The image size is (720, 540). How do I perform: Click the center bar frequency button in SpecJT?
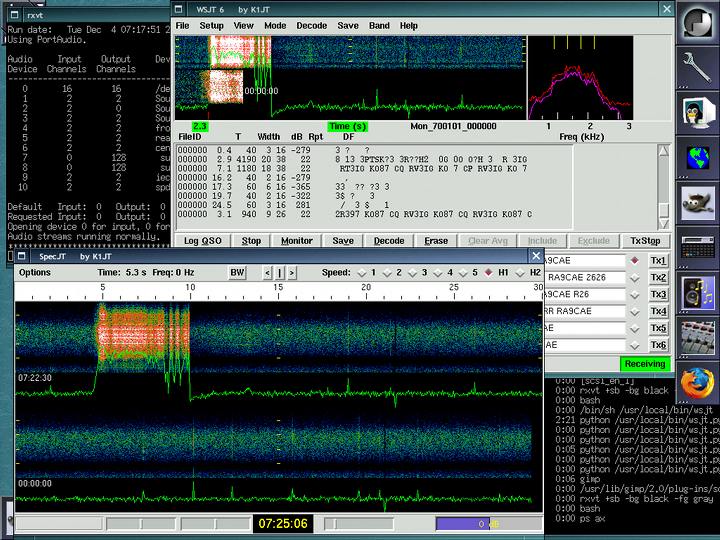pos(280,273)
